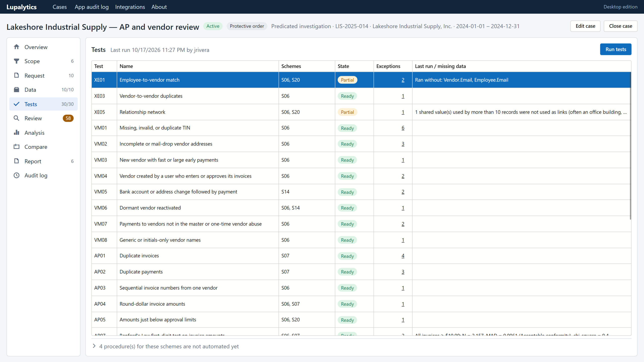Select the 'Vendor-to-vendor duplicates' row
644x362 pixels.
click(361, 96)
